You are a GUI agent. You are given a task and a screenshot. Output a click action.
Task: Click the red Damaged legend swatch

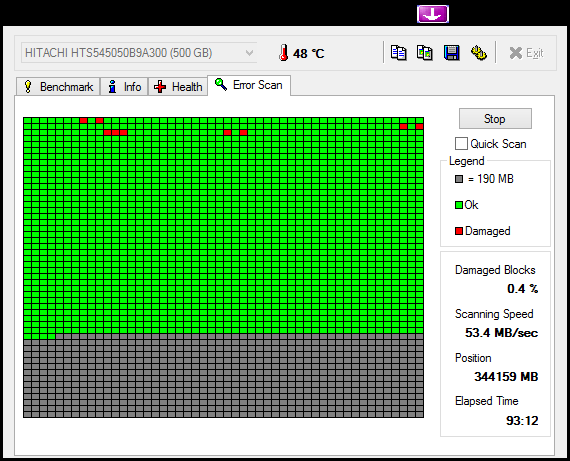click(459, 231)
